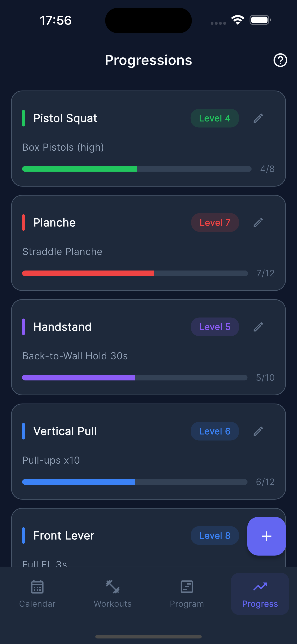Tap the Level 7 badge on Planche
297x644 pixels.
(215, 222)
